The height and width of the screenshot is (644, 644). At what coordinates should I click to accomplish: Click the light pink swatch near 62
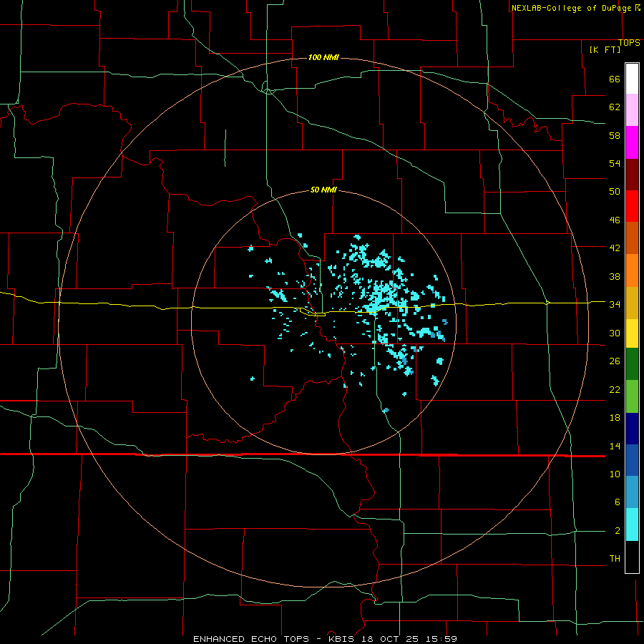click(x=632, y=109)
